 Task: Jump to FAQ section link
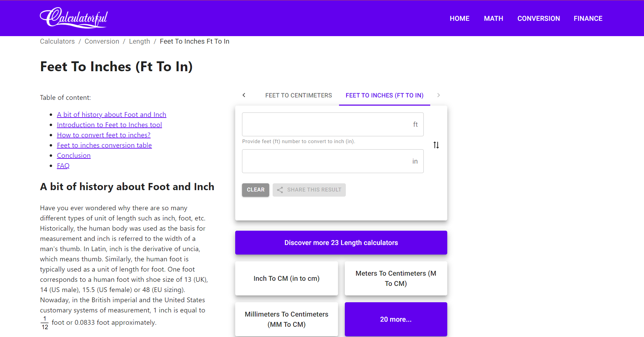63,166
